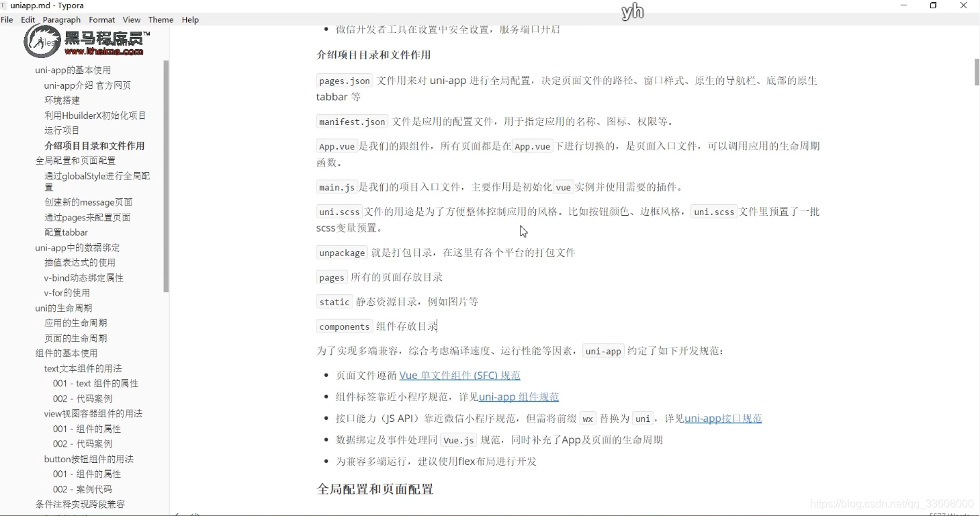Click the Vue.js inline code in bullet list
The image size is (980, 516).
point(459,440)
